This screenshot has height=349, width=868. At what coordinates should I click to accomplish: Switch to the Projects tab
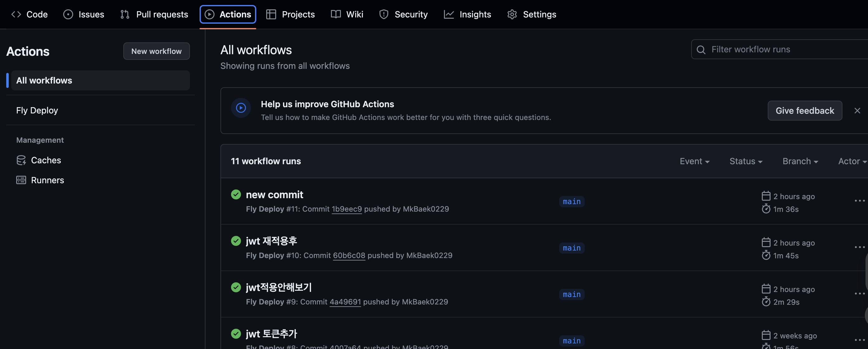[x=290, y=14]
